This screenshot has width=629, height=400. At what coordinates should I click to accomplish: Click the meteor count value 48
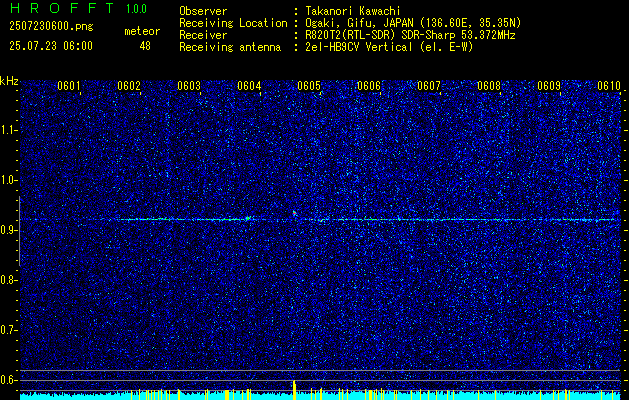pyautogui.click(x=145, y=46)
